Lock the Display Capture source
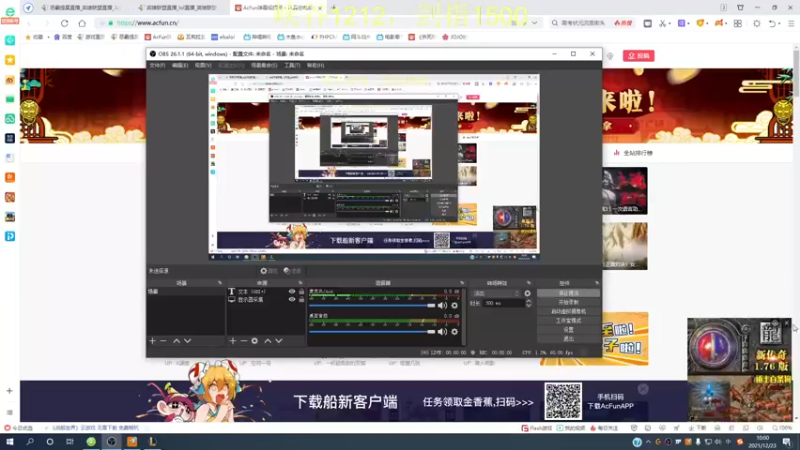The image size is (800, 450). pyautogui.click(x=302, y=299)
